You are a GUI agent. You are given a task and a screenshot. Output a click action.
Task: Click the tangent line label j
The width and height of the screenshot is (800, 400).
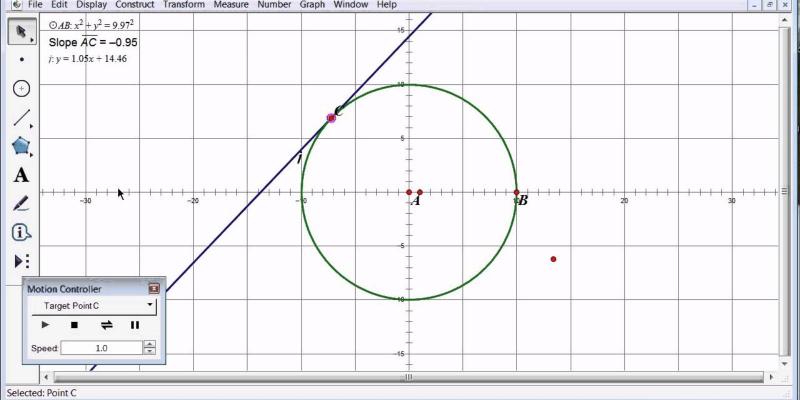(x=299, y=158)
